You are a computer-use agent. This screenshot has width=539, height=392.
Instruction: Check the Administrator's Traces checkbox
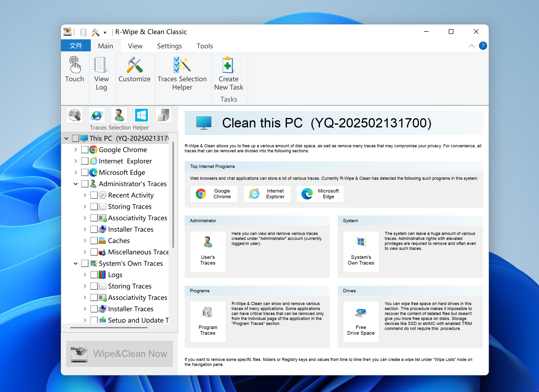coord(85,184)
